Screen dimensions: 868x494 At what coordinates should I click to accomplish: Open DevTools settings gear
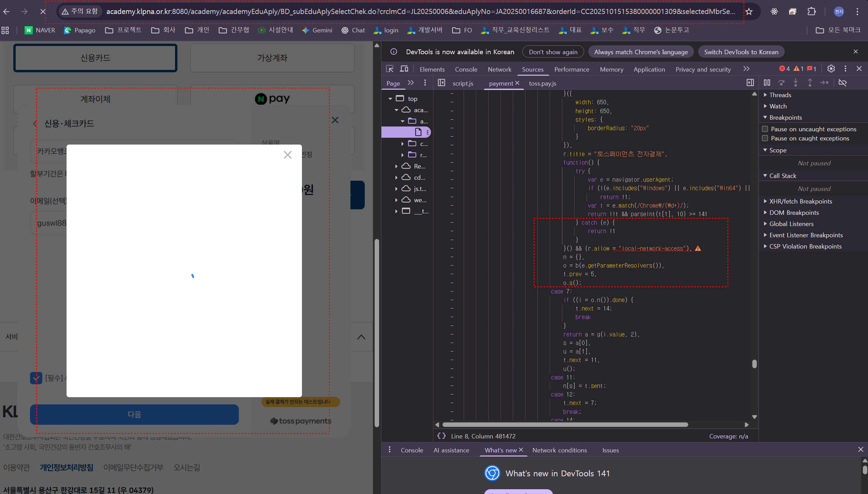click(831, 69)
